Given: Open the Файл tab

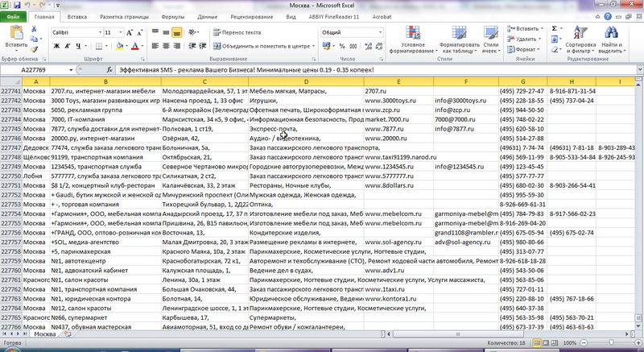Looking at the screenshot, I should point(13,17).
